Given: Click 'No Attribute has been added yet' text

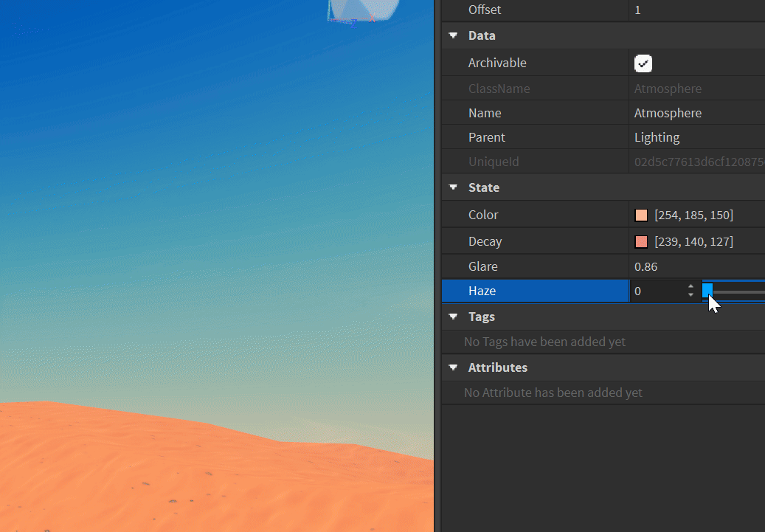Looking at the screenshot, I should [553, 393].
